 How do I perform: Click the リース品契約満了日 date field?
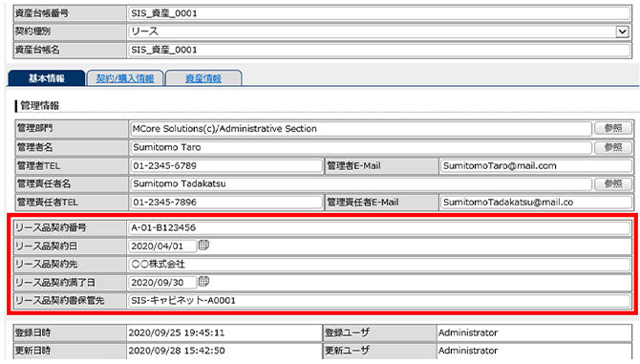162,283
